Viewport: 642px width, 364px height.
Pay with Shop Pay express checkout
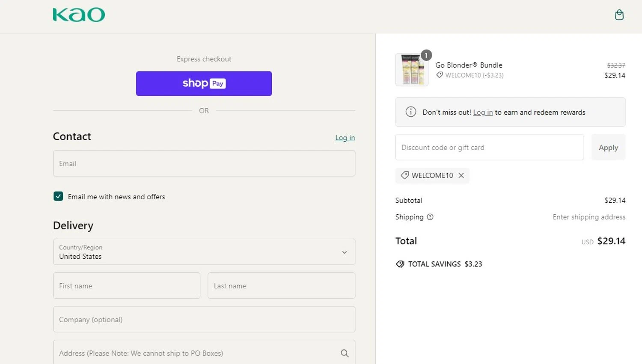[204, 83]
